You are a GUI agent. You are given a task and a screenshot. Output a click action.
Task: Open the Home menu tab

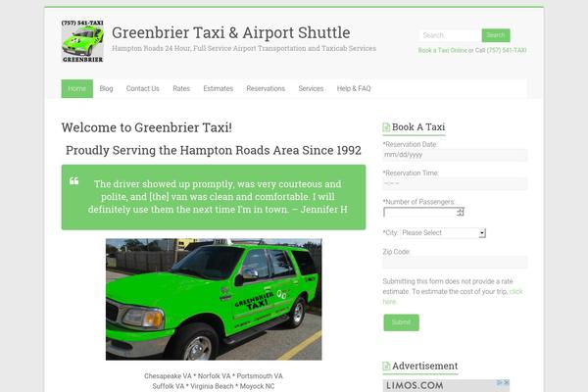pyautogui.click(x=76, y=88)
